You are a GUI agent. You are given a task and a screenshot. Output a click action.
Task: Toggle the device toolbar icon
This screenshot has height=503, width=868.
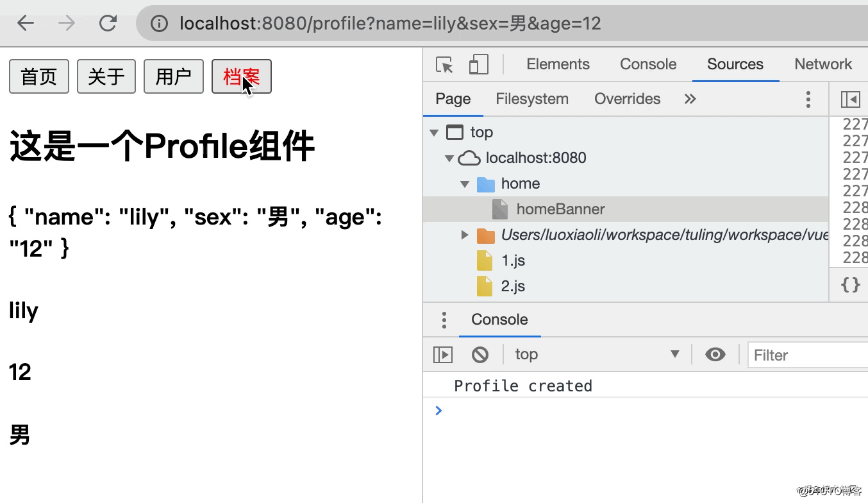(x=478, y=64)
